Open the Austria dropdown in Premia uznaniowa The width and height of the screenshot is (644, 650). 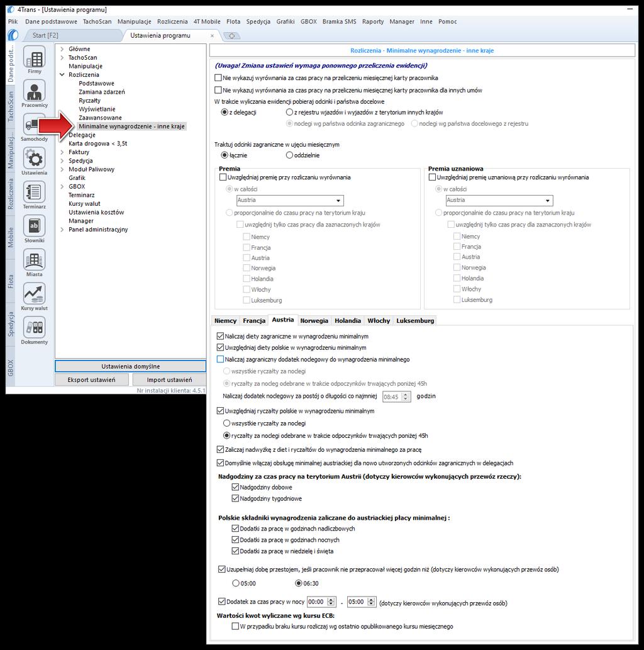499,200
